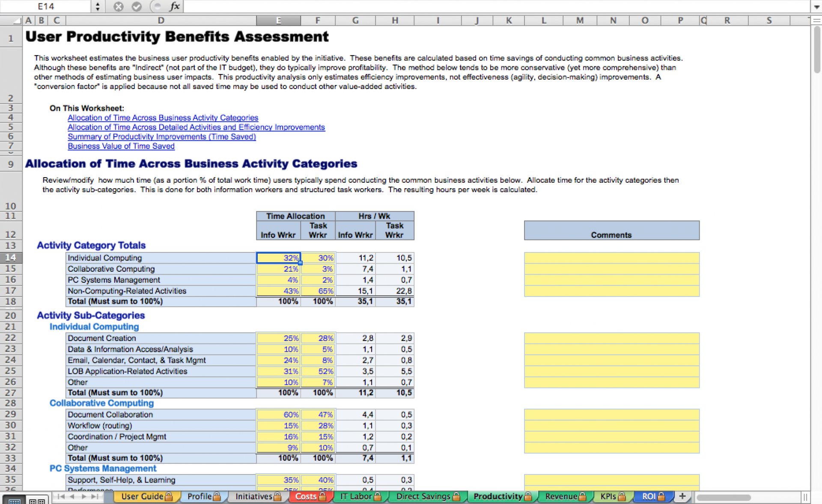The image size is (822, 504).
Task: Select column M header
Action: point(580,20)
